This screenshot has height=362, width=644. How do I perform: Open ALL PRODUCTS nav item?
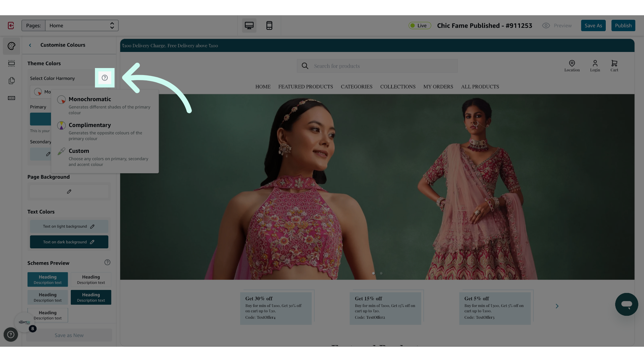(x=480, y=87)
